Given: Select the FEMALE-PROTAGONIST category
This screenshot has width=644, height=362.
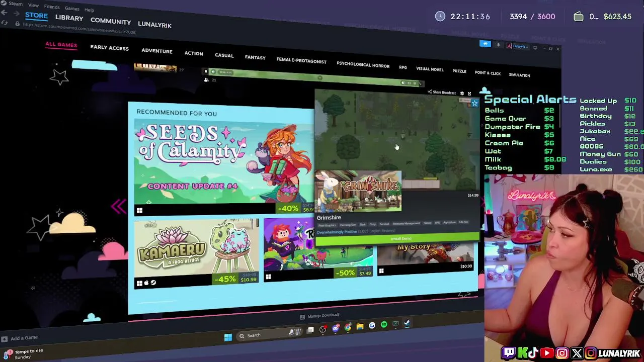Looking at the screenshot, I should coord(301,60).
